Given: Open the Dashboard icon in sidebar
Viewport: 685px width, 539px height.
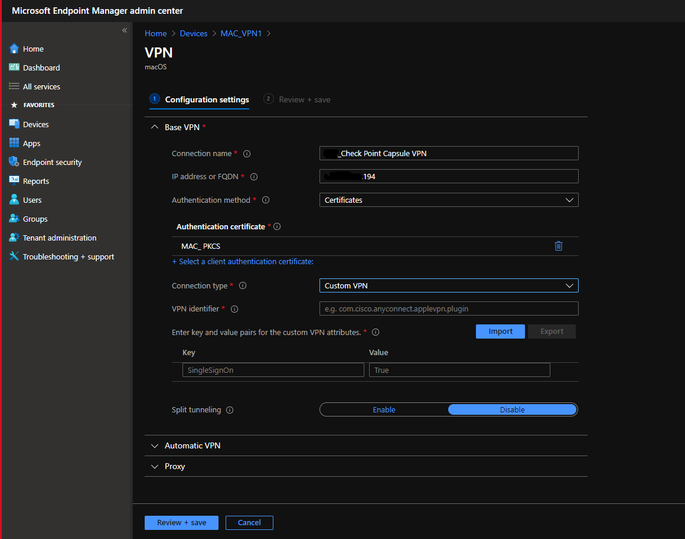Looking at the screenshot, I should 14,68.
